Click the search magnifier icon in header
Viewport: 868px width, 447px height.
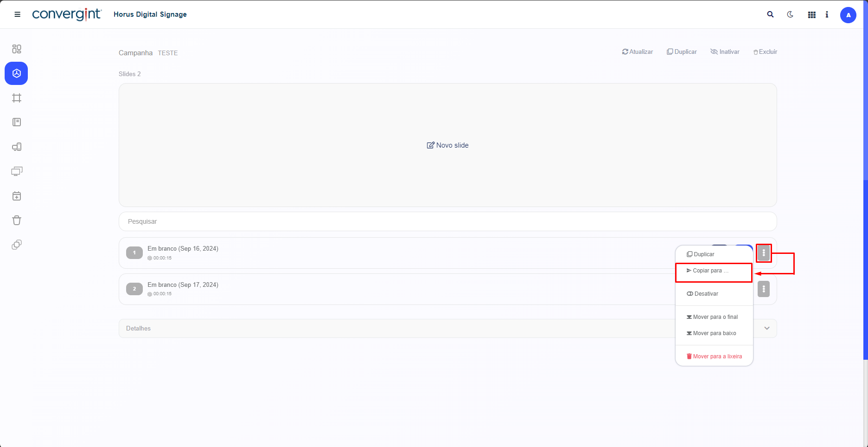(x=770, y=14)
